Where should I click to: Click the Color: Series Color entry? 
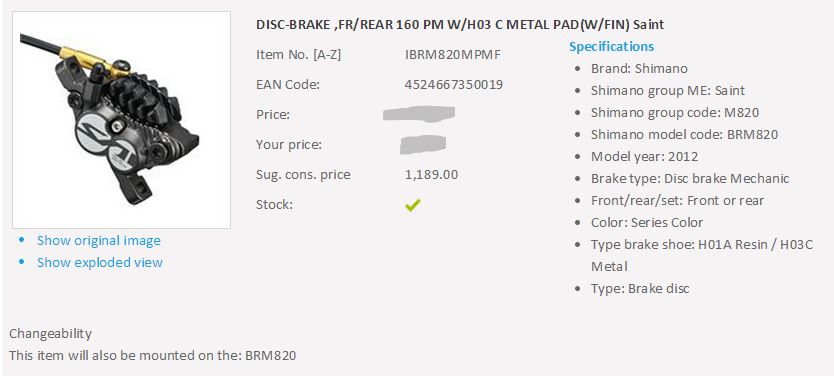click(647, 222)
